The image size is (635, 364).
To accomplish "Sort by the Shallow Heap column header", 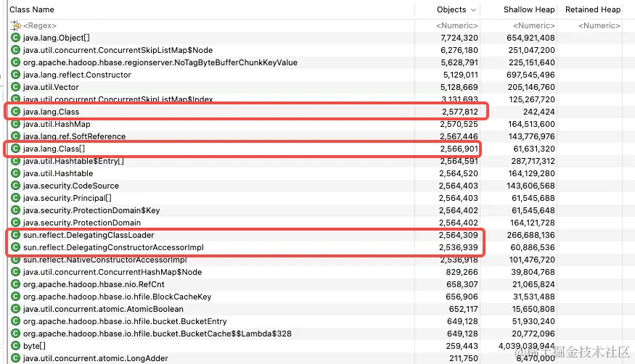I will click(x=529, y=9).
